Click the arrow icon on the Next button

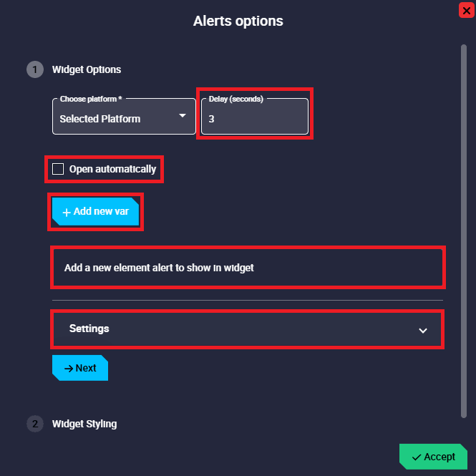pyautogui.click(x=69, y=368)
